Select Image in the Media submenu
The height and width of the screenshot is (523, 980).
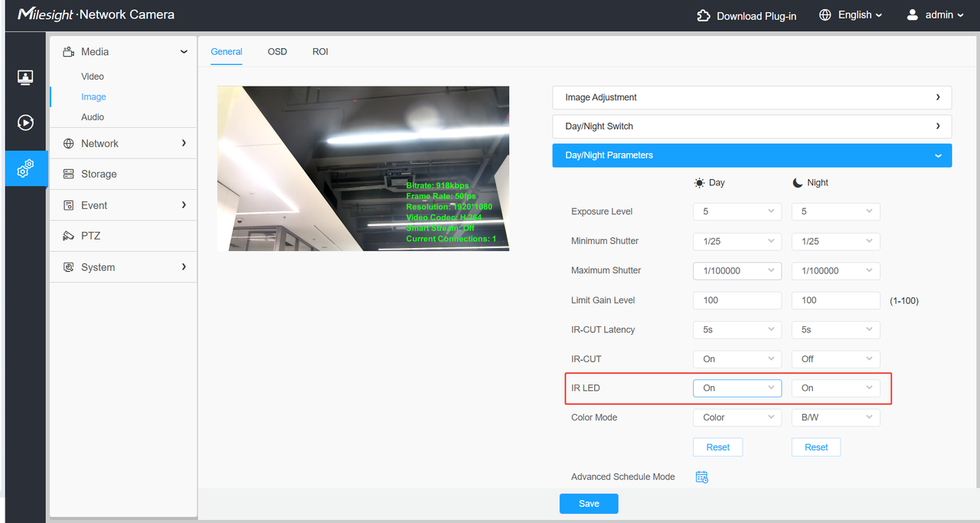(x=93, y=97)
